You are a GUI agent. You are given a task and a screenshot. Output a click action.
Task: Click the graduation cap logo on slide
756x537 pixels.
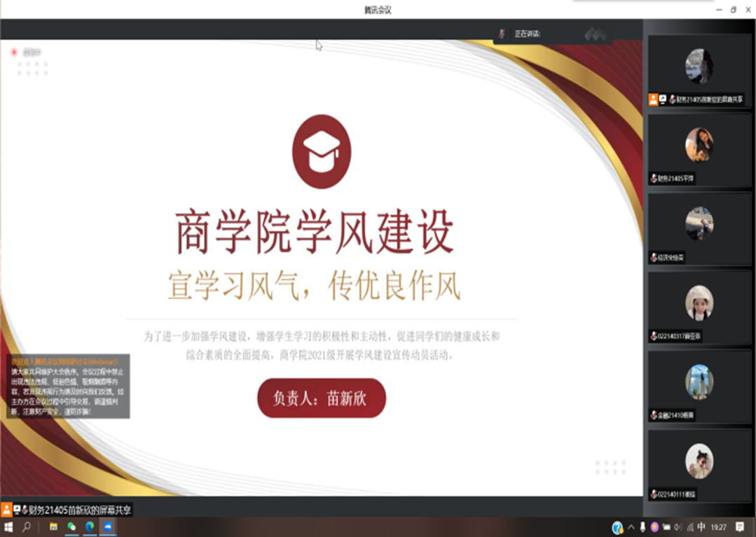321,151
